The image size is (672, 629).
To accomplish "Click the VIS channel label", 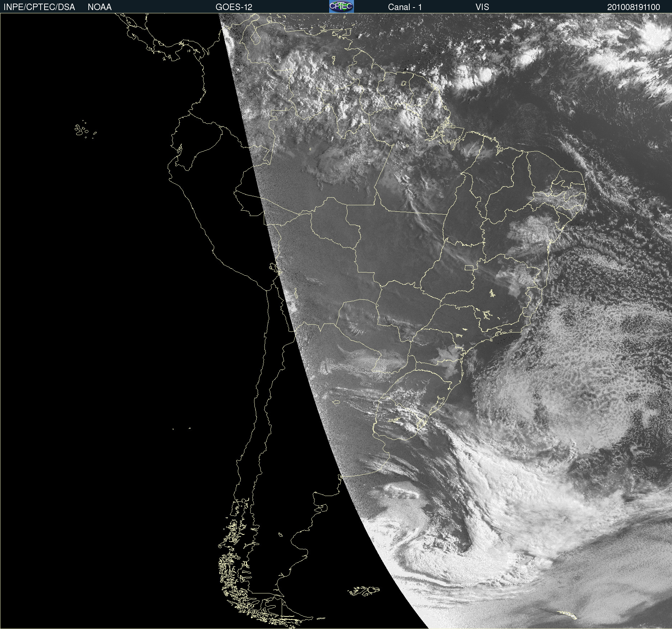I will (482, 7).
